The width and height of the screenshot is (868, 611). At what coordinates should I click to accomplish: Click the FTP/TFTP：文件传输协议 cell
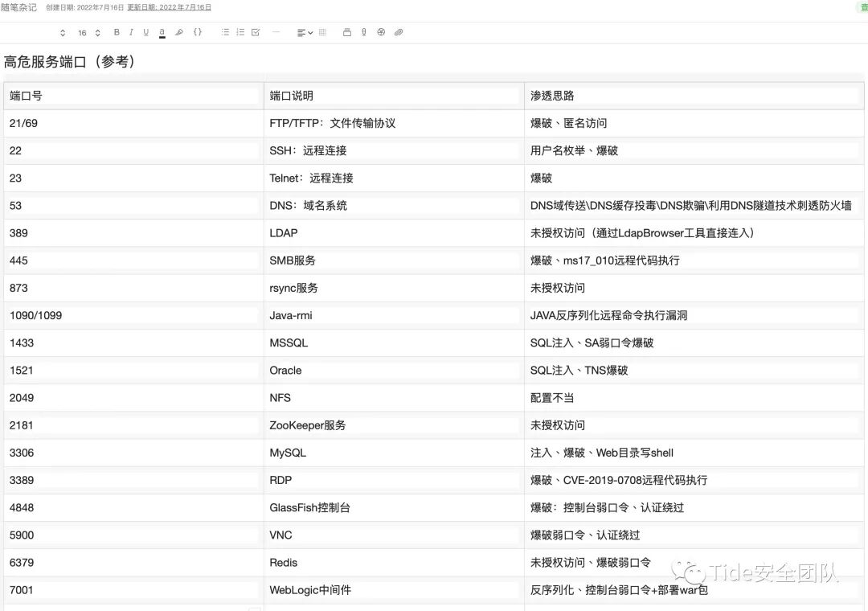[394, 123]
